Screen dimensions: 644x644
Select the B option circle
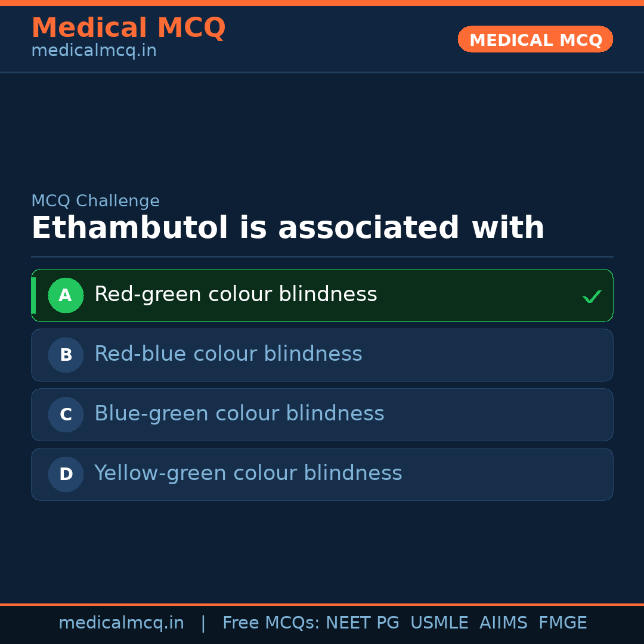tap(66, 355)
